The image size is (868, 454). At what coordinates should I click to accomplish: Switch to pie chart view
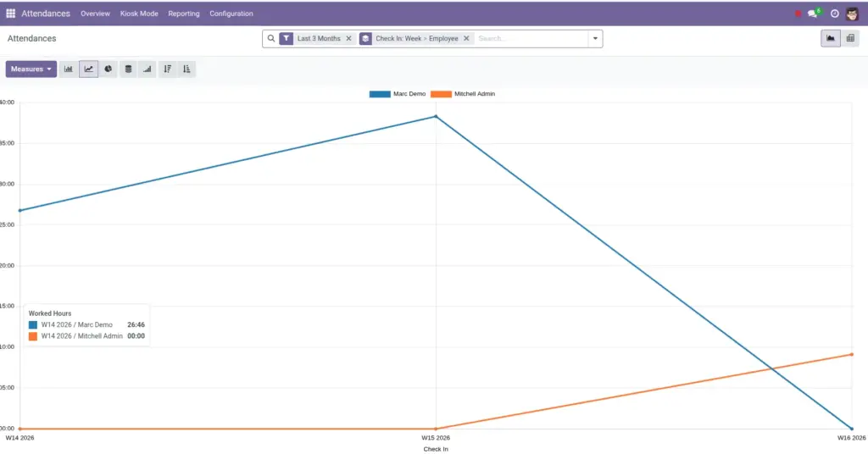coord(108,69)
